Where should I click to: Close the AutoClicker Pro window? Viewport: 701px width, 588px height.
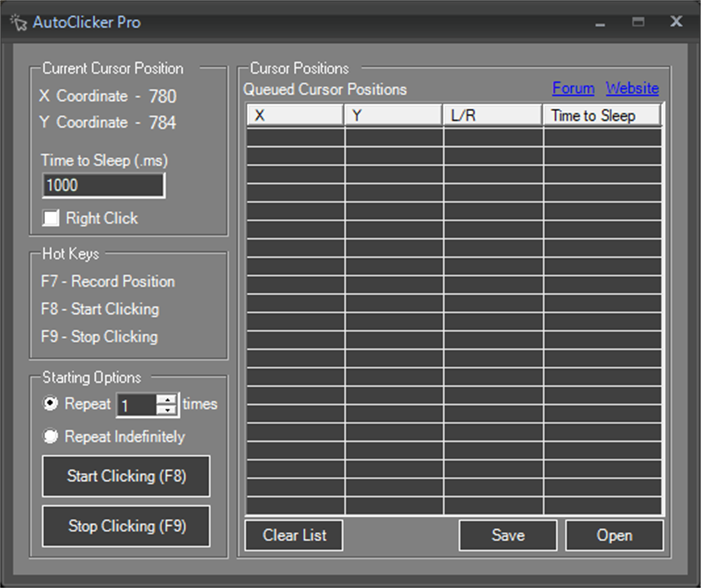676,21
